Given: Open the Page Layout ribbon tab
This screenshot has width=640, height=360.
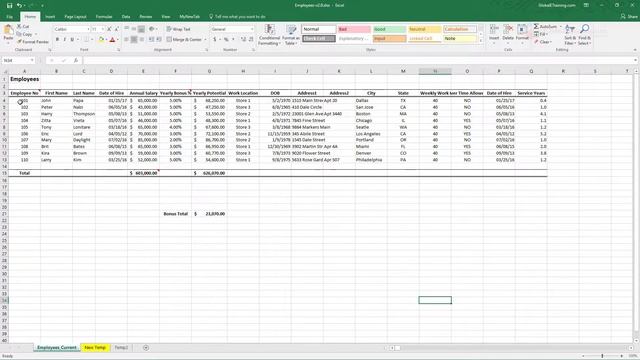Looking at the screenshot, I should click(76, 17).
